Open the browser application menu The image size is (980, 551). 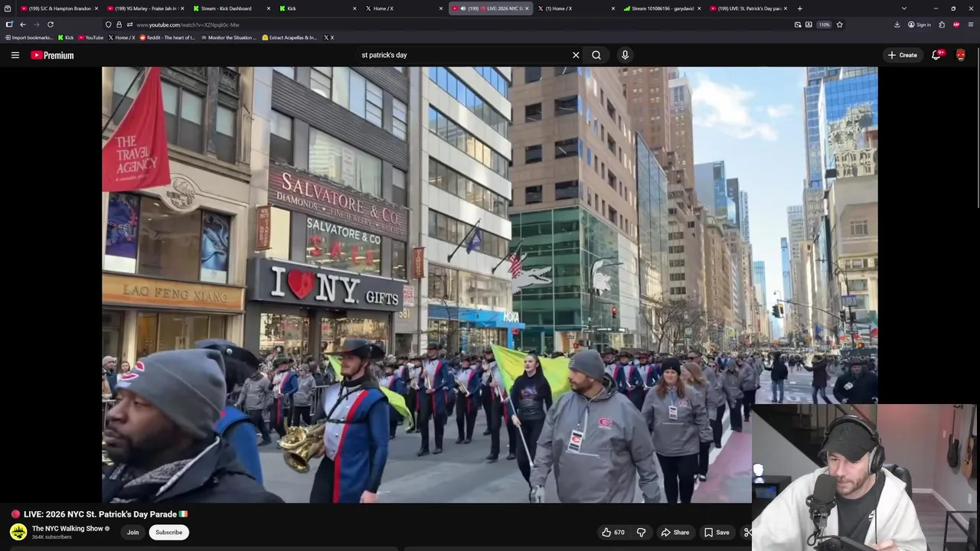971,24
